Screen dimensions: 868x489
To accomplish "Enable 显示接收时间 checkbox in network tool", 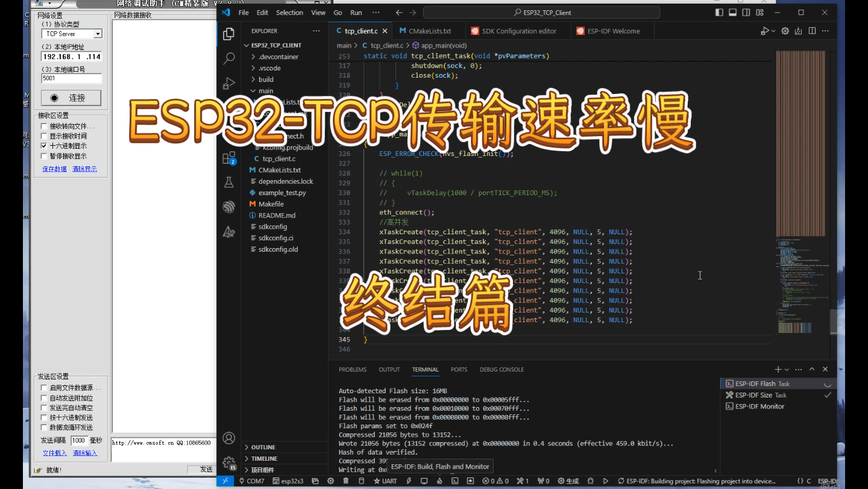I will [43, 136].
